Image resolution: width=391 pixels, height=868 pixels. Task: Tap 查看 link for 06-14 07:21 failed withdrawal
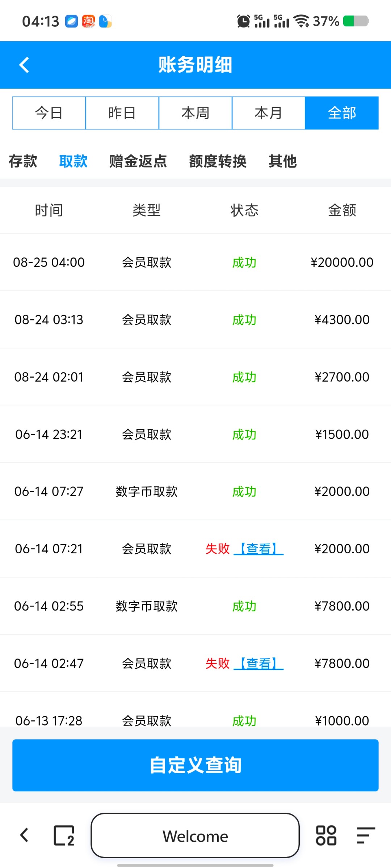coord(258,549)
